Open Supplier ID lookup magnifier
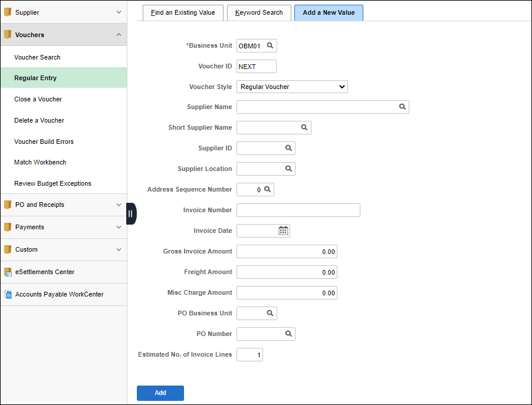 [288, 148]
